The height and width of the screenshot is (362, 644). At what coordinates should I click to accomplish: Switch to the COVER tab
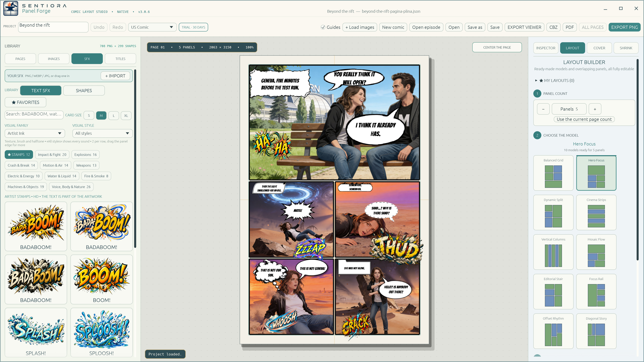(599, 48)
